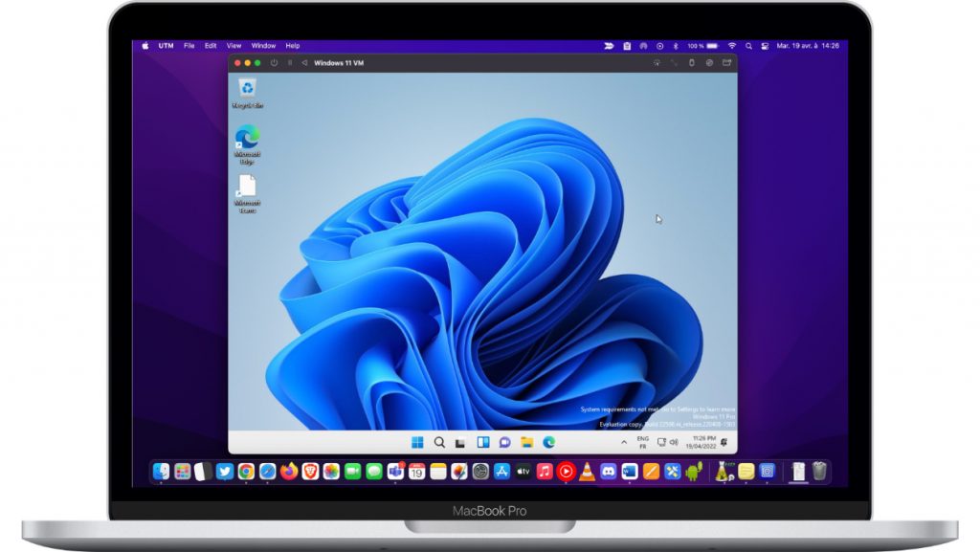The image size is (980, 552).
Task: Launch Microsoft Edge from Windows taskbar
Action: 549,442
